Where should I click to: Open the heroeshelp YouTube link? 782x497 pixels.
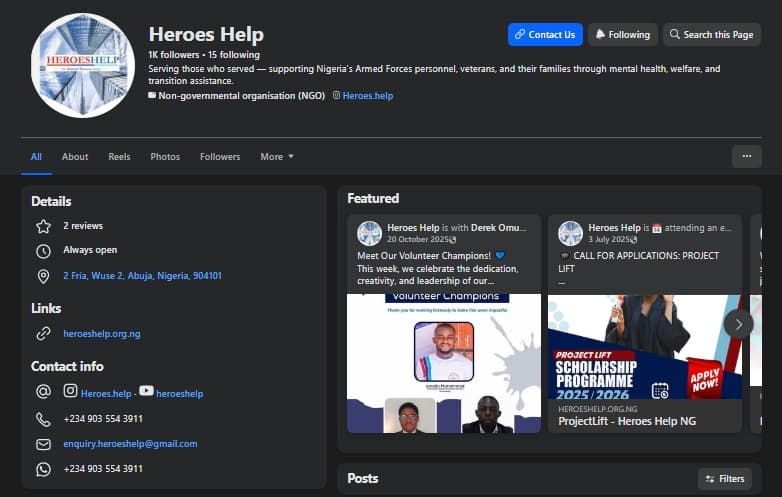pyautogui.click(x=180, y=394)
